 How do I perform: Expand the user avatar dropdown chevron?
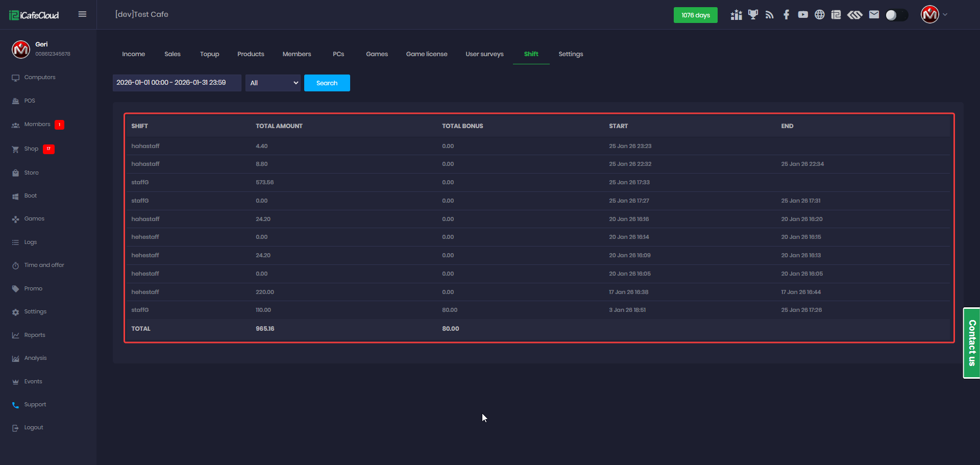click(945, 15)
